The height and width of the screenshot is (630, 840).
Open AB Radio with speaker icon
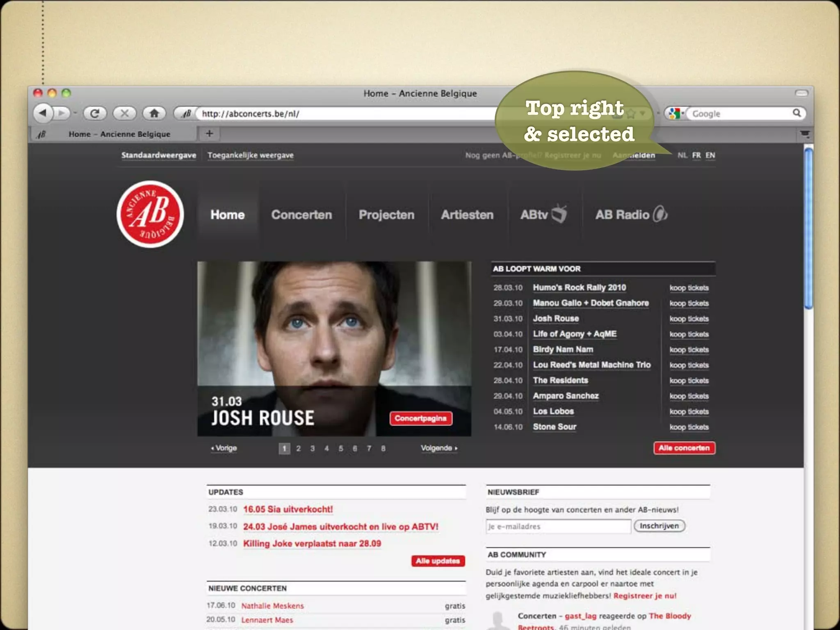(x=631, y=214)
